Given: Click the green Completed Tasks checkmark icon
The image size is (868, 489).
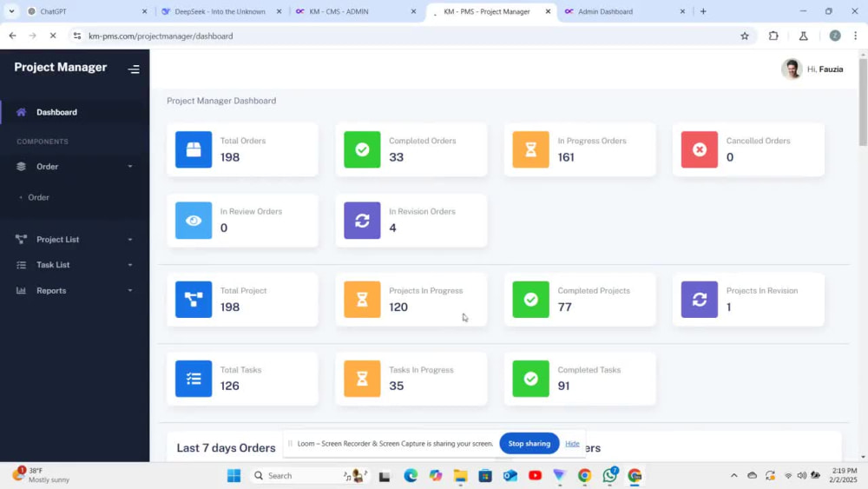Looking at the screenshot, I should tap(530, 379).
